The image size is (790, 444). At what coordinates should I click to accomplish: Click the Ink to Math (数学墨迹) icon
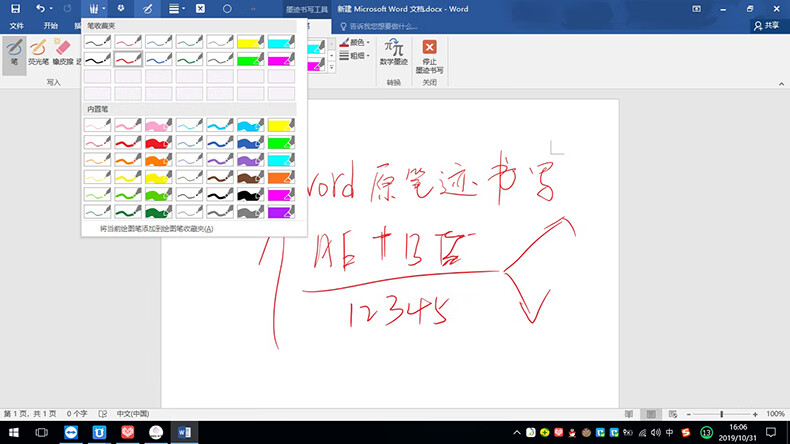click(x=394, y=52)
